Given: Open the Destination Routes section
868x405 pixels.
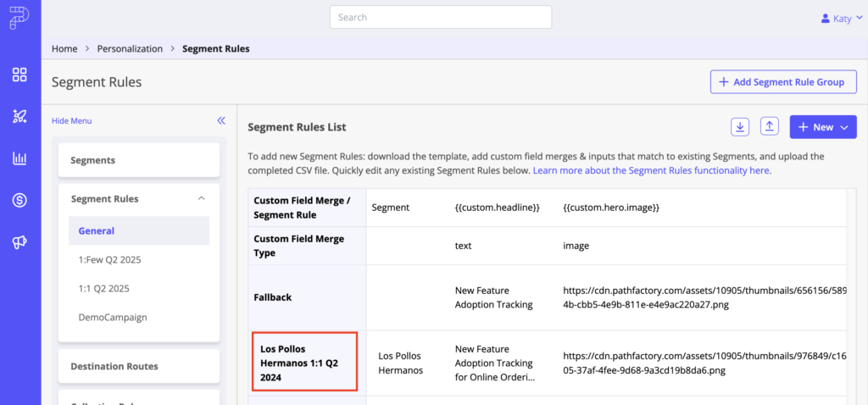Looking at the screenshot, I should [139, 366].
